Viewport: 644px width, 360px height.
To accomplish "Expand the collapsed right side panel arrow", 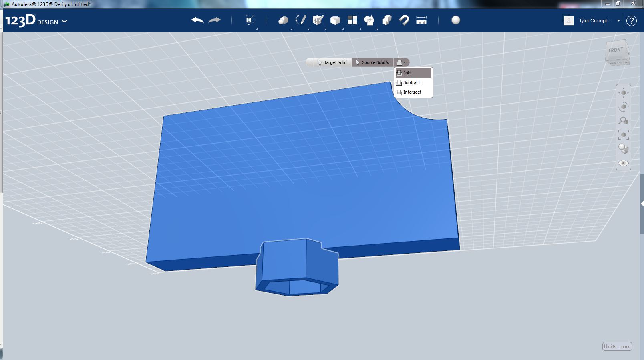I will tap(642, 204).
